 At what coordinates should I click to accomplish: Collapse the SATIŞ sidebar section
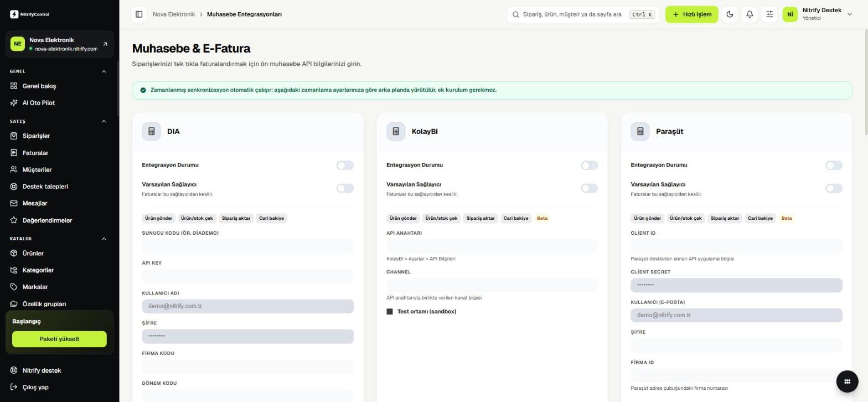(x=104, y=121)
